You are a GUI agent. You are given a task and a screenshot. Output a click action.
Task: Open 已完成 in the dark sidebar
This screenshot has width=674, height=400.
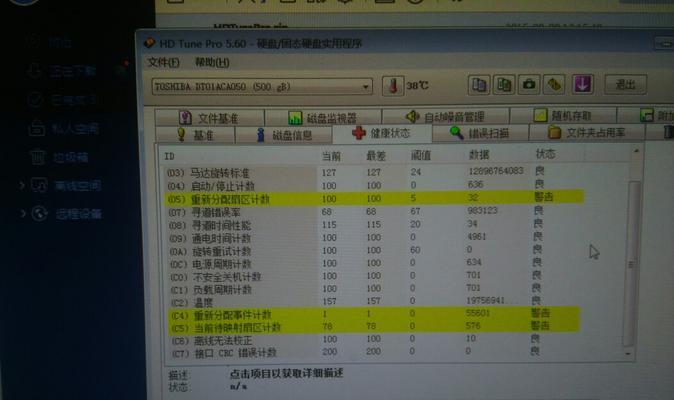click(x=72, y=100)
